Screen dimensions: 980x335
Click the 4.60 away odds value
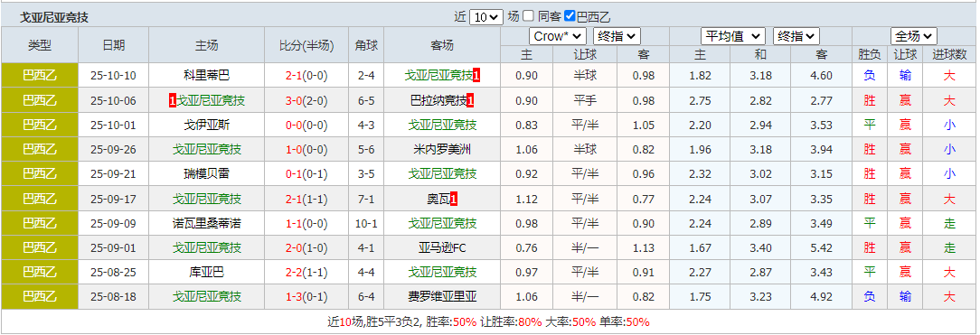pyautogui.click(x=821, y=76)
